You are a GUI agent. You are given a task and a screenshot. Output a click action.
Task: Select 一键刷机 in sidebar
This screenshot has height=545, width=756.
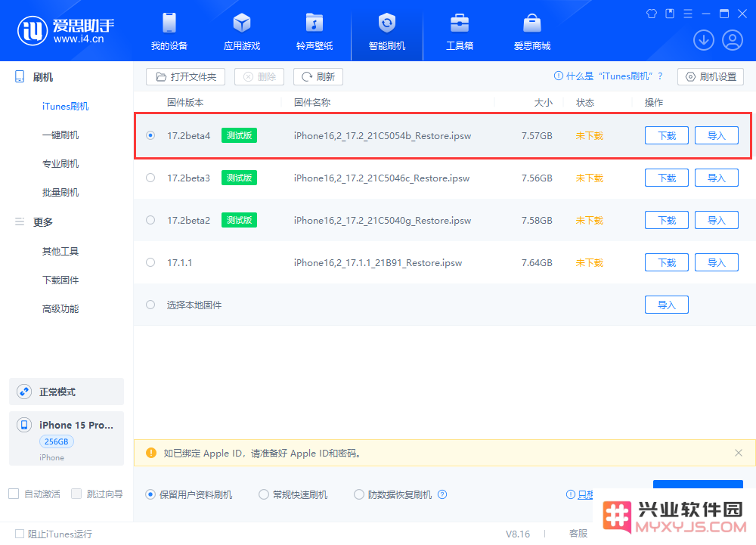(60, 135)
